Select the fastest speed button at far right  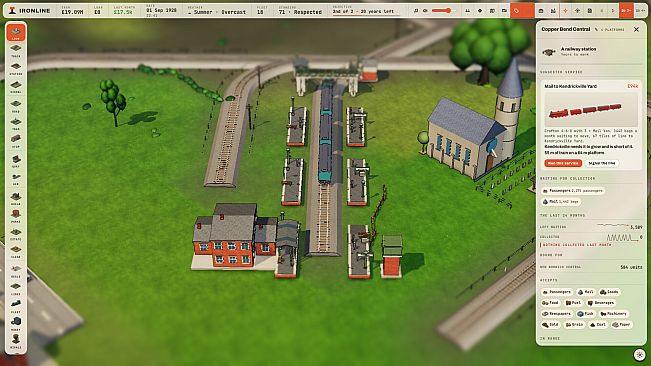click(x=640, y=11)
